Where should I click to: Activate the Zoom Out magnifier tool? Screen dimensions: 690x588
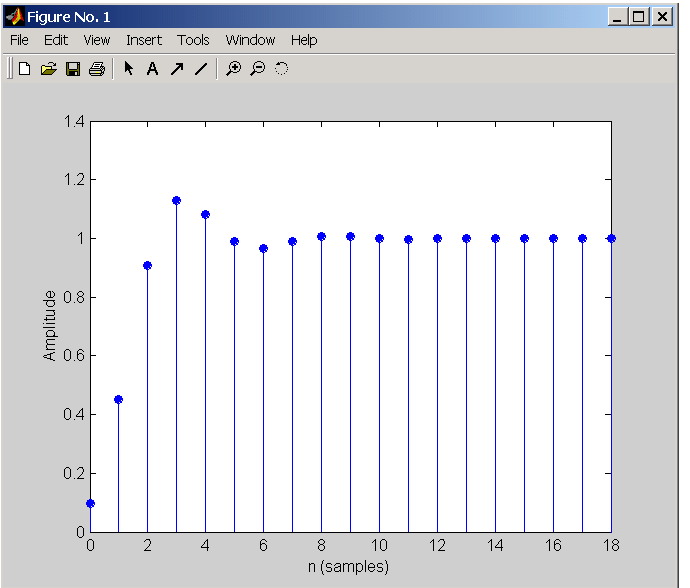click(x=257, y=69)
